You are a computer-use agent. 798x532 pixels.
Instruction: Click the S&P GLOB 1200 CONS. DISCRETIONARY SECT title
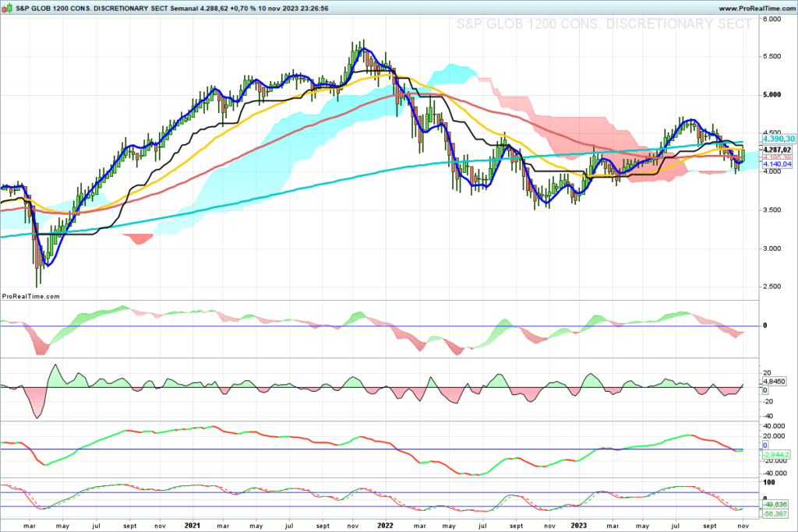coord(92,8)
